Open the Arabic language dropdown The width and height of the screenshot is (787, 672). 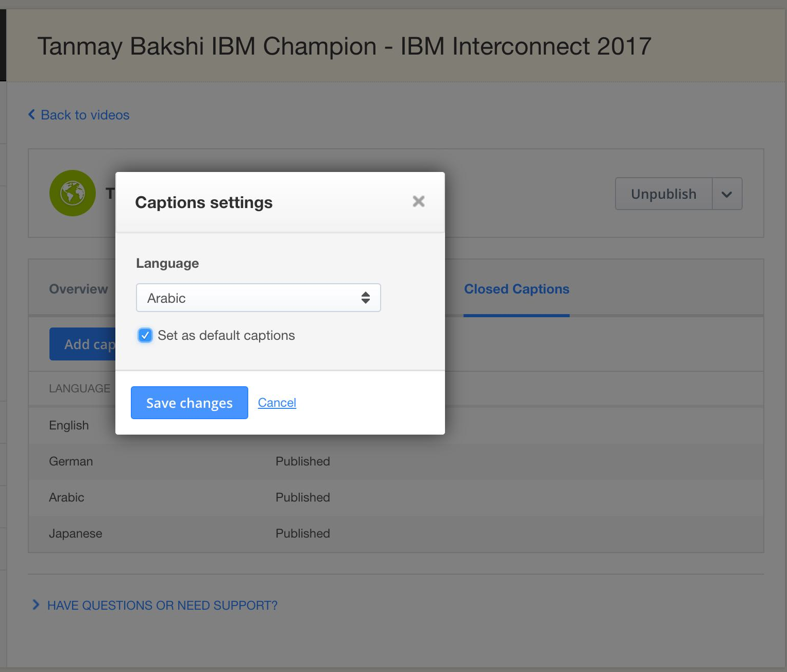click(259, 298)
